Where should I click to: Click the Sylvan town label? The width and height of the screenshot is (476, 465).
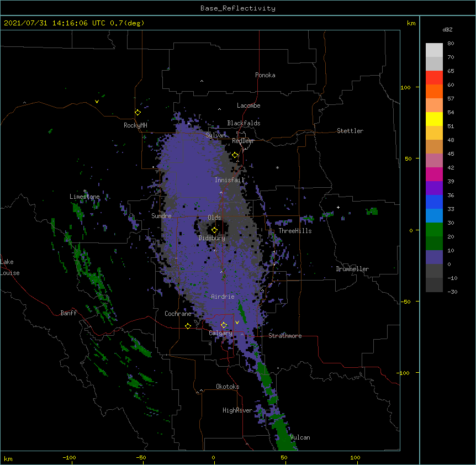pyautogui.click(x=215, y=135)
